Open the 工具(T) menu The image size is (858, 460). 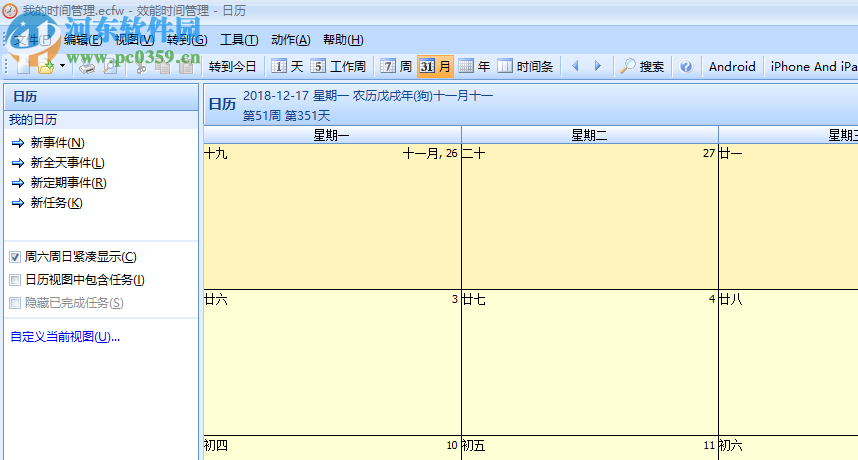(239, 40)
